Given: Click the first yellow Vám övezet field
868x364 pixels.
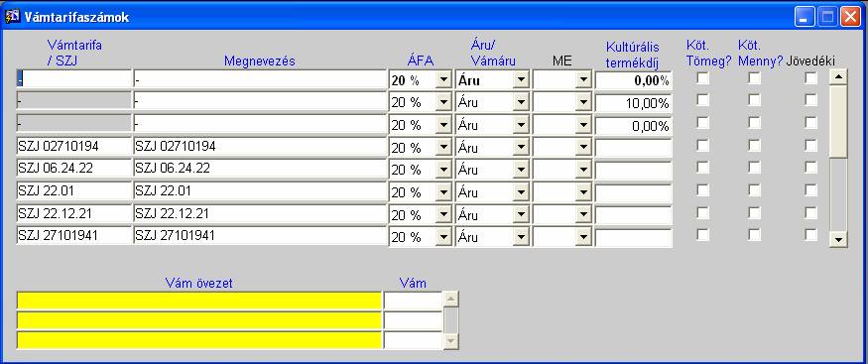Looking at the screenshot, I should coord(199,301).
